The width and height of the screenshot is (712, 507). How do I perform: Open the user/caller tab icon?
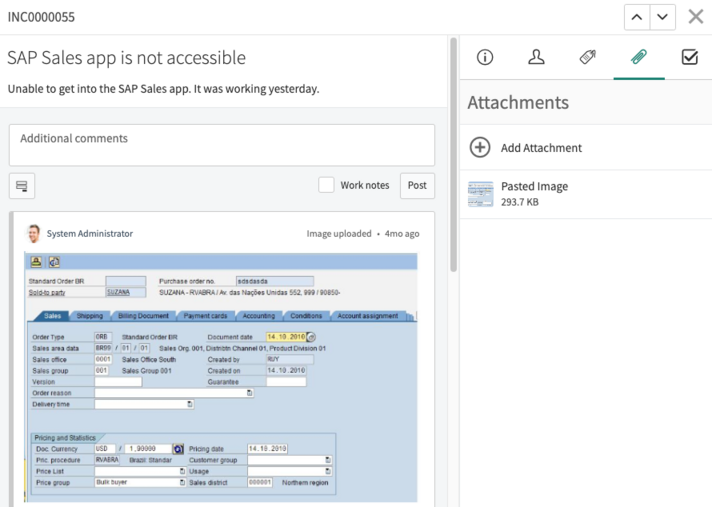[x=536, y=57]
